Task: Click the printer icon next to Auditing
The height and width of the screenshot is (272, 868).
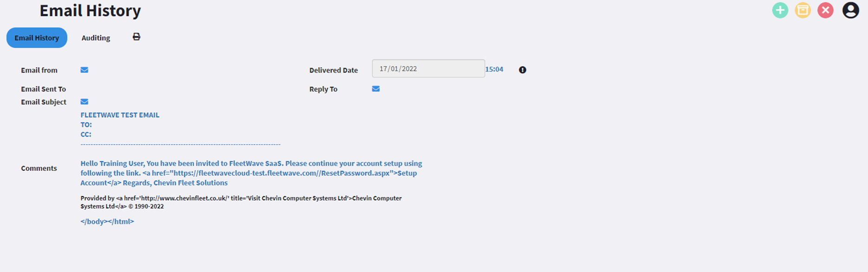Action: tap(136, 37)
